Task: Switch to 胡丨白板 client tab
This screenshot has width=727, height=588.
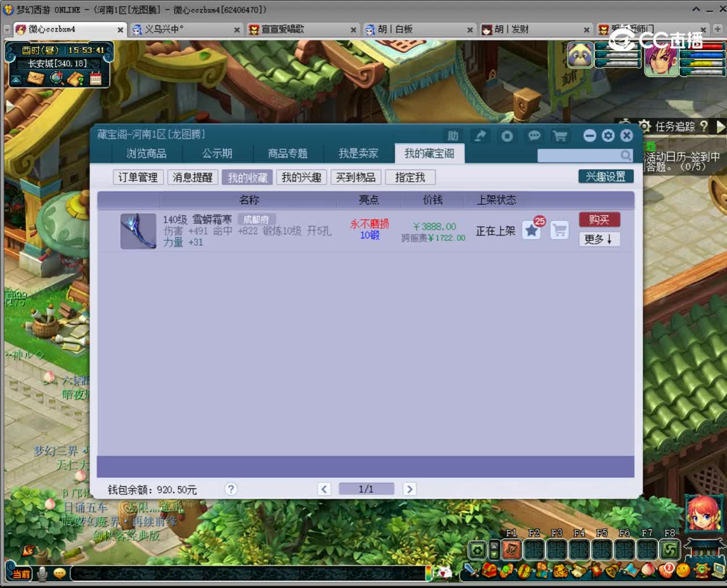Action: (420, 30)
